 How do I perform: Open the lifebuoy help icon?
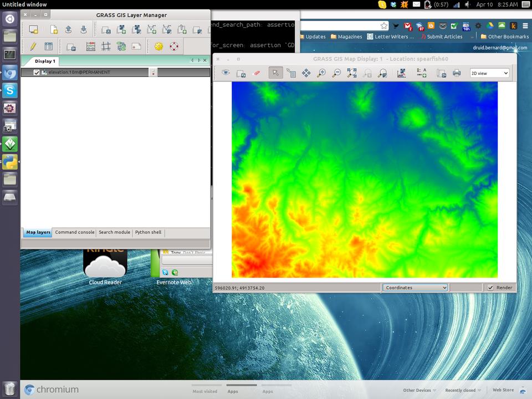[x=174, y=47]
